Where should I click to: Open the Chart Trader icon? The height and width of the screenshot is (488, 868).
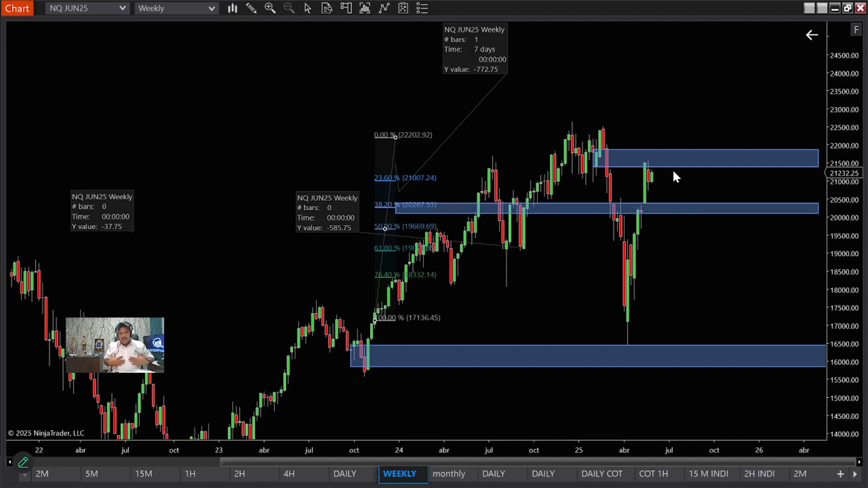tap(346, 8)
